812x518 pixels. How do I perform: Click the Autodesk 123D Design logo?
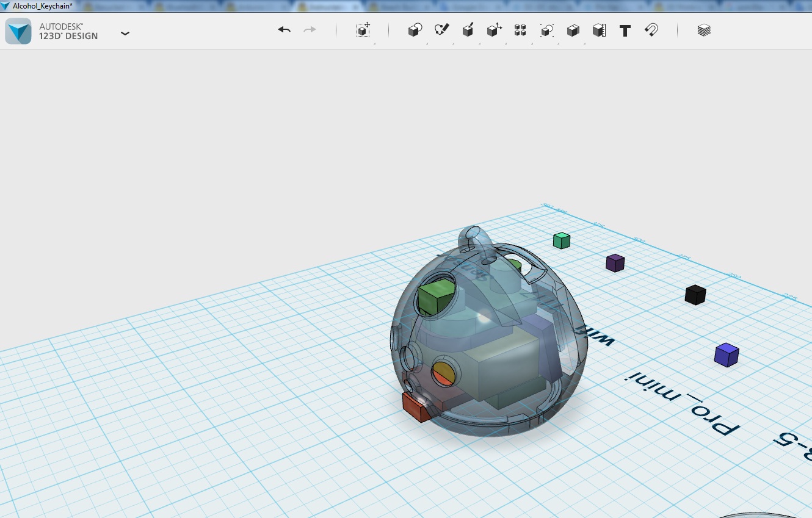click(x=18, y=31)
